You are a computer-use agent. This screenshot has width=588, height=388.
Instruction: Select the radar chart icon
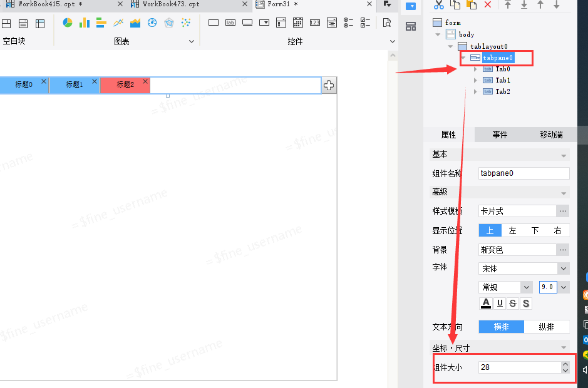[169, 23]
